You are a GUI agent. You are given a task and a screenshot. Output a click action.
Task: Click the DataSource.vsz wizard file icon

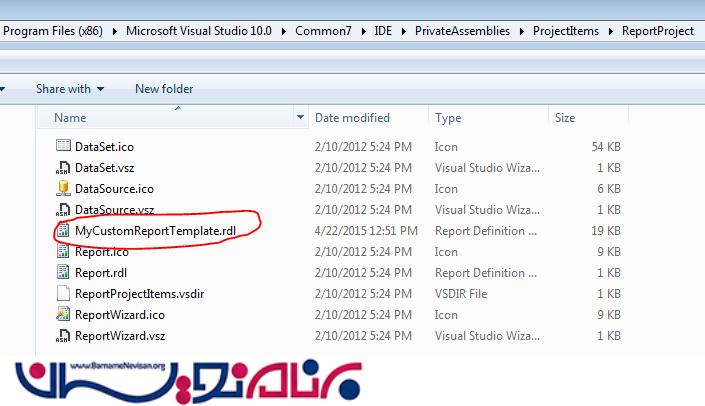point(64,210)
